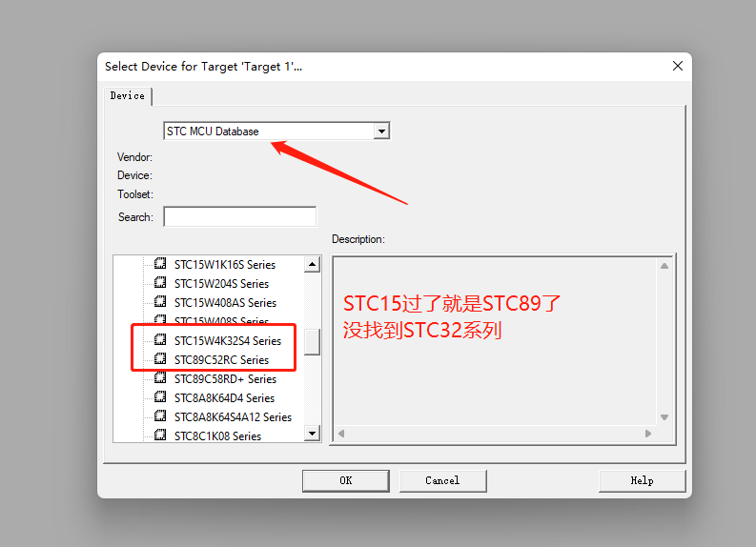Image resolution: width=756 pixels, height=547 pixels.
Task: Click chip icon beside STC8A8K64D4 Series
Action: coord(160,397)
